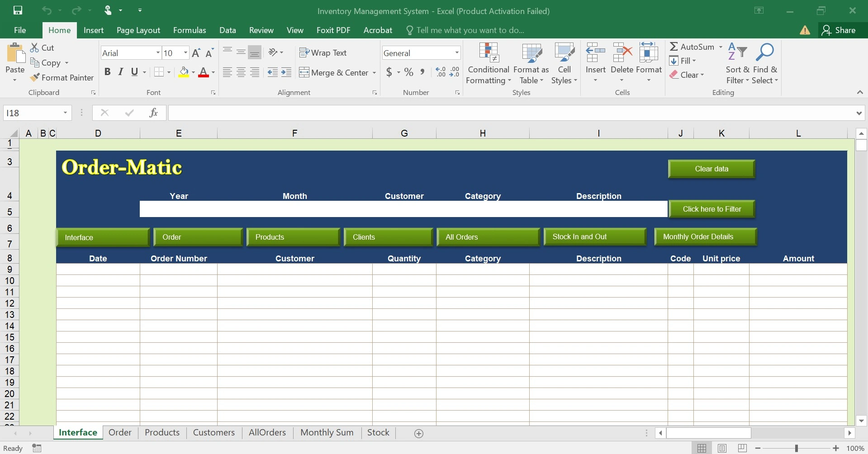Go to the Monthly Sum sheet tab
Screen dimensions: 868x454
click(327, 432)
